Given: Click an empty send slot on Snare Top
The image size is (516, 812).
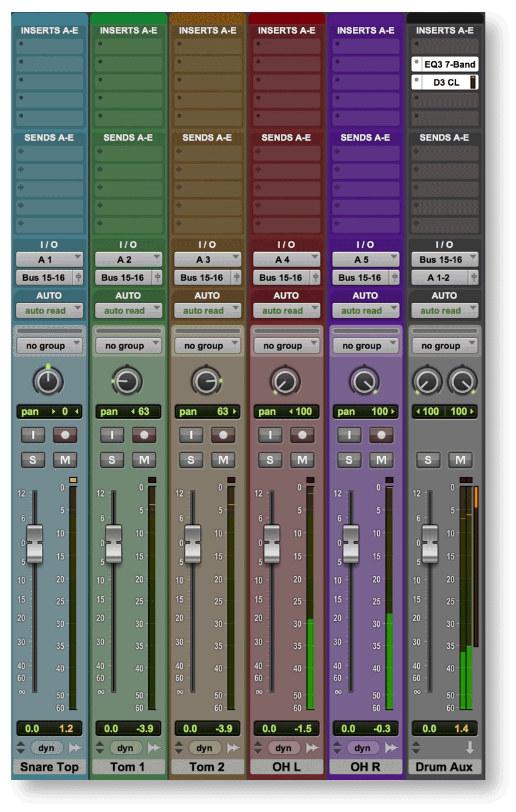Looking at the screenshot, I should click(49, 152).
